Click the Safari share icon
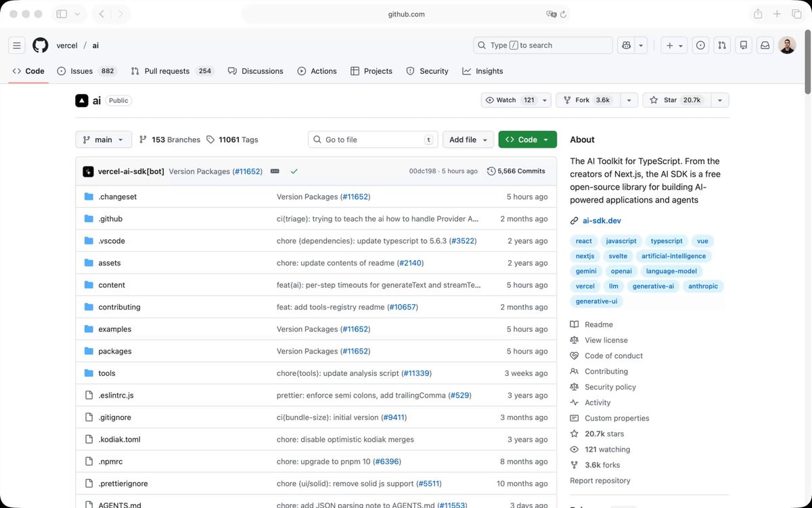Screen dimensions: 812x508 point(758,14)
